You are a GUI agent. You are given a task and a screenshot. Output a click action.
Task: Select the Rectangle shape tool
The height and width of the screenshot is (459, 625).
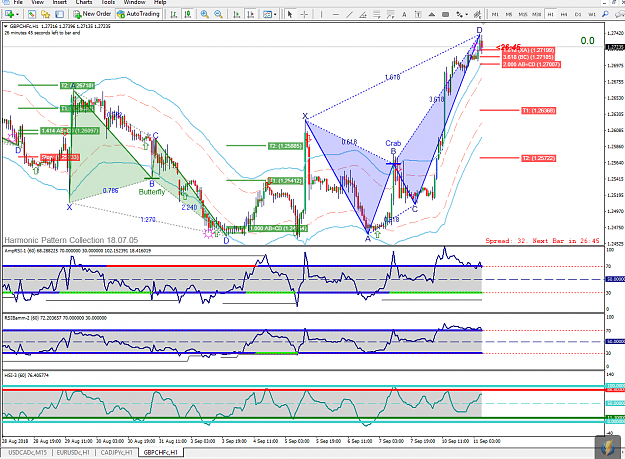point(446,14)
